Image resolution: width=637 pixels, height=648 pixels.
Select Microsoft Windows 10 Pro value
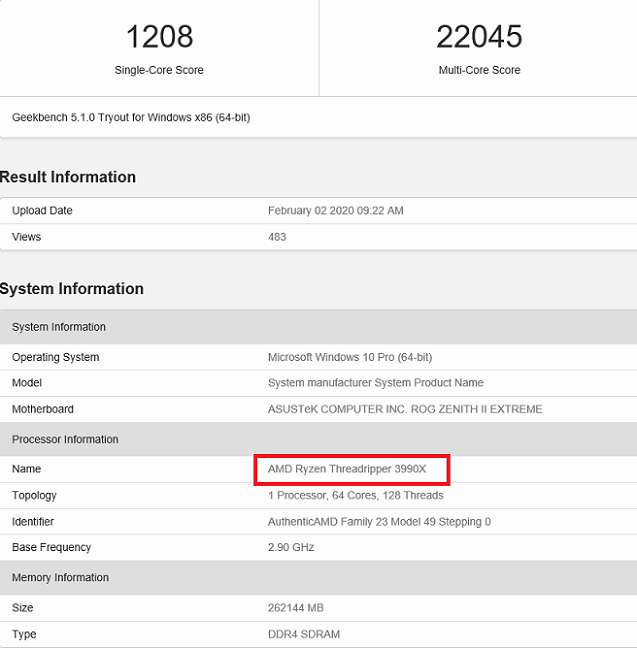click(x=350, y=357)
